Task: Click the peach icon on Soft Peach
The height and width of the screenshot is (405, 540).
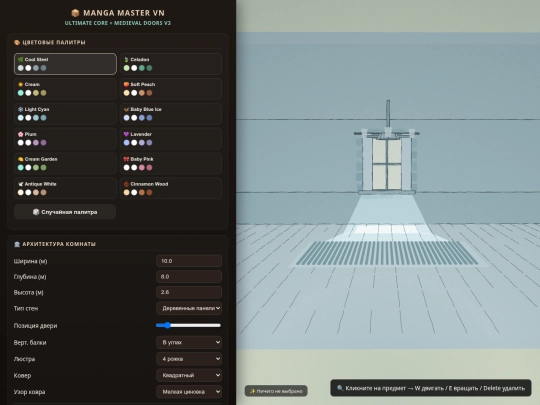Action: [126, 84]
